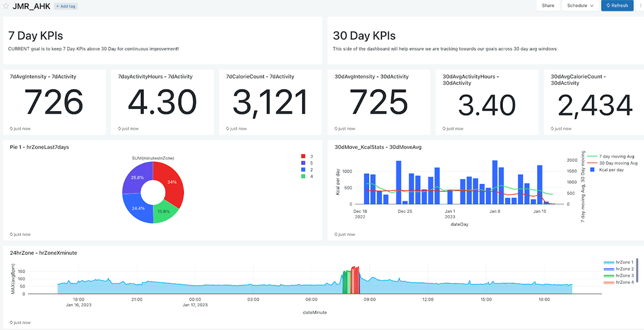
Task: Click the green zone 4 legend swatch
Action: 304,176
